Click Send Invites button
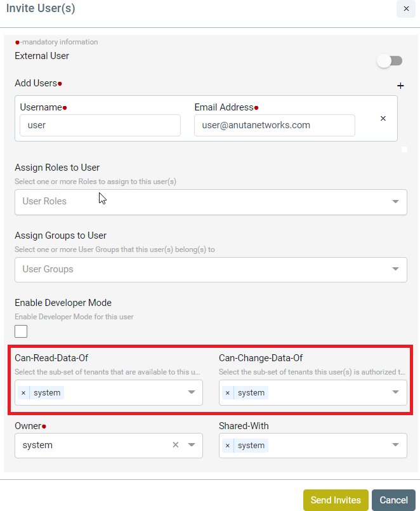The width and height of the screenshot is (420, 511). point(336,500)
